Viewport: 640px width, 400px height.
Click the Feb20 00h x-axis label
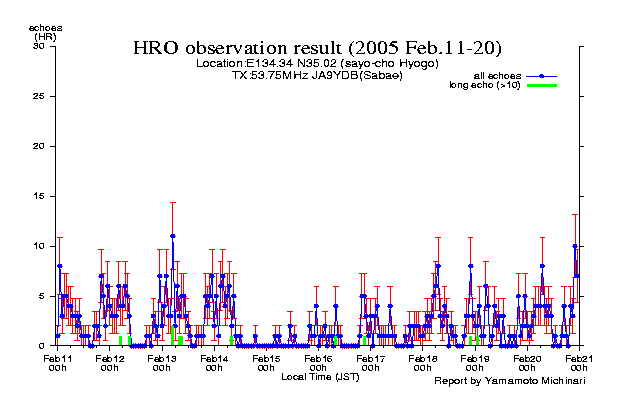(527, 362)
